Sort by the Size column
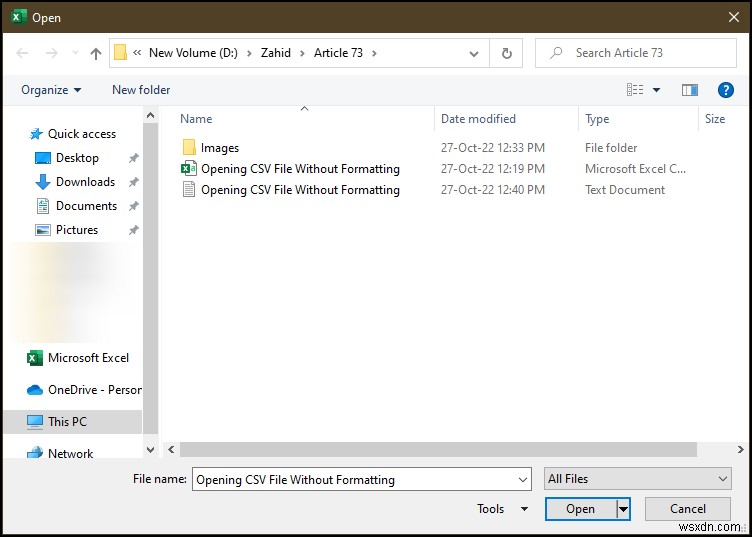The width and height of the screenshot is (752, 537). click(x=715, y=119)
